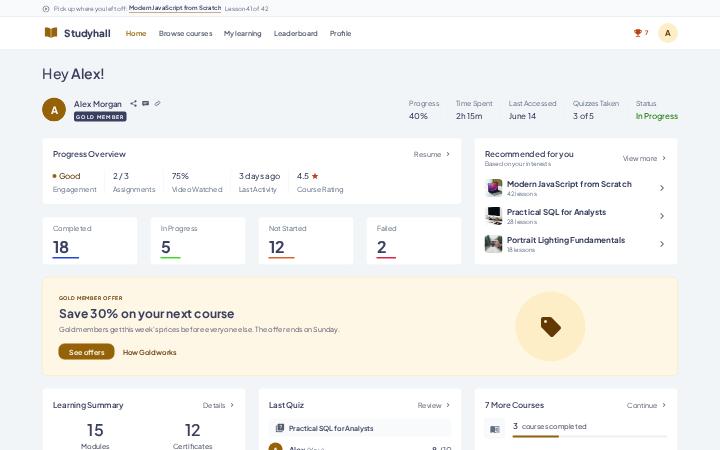Click the courses completed progress bar
This screenshot has width=720, height=450.
point(590,436)
